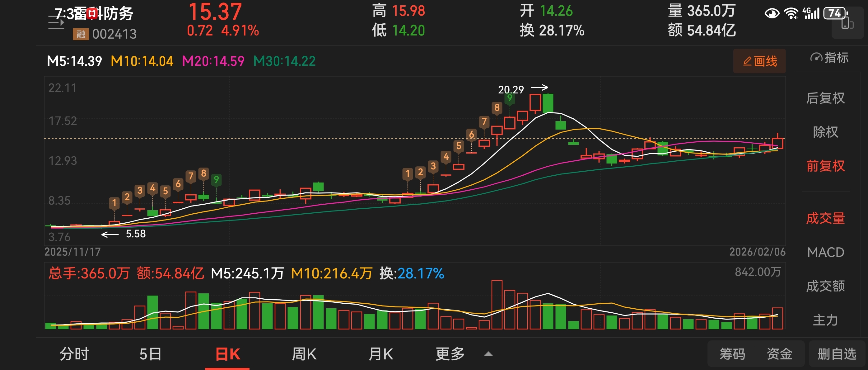Select 前复权 adjustment mode
The image size is (868, 370).
[x=825, y=166]
